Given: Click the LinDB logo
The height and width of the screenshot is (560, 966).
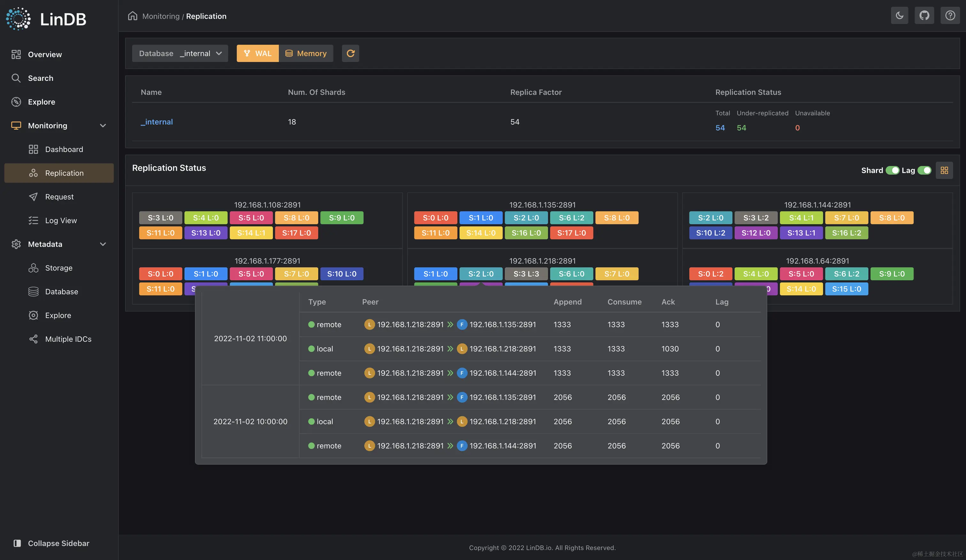Looking at the screenshot, I should pyautogui.click(x=46, y=19).
